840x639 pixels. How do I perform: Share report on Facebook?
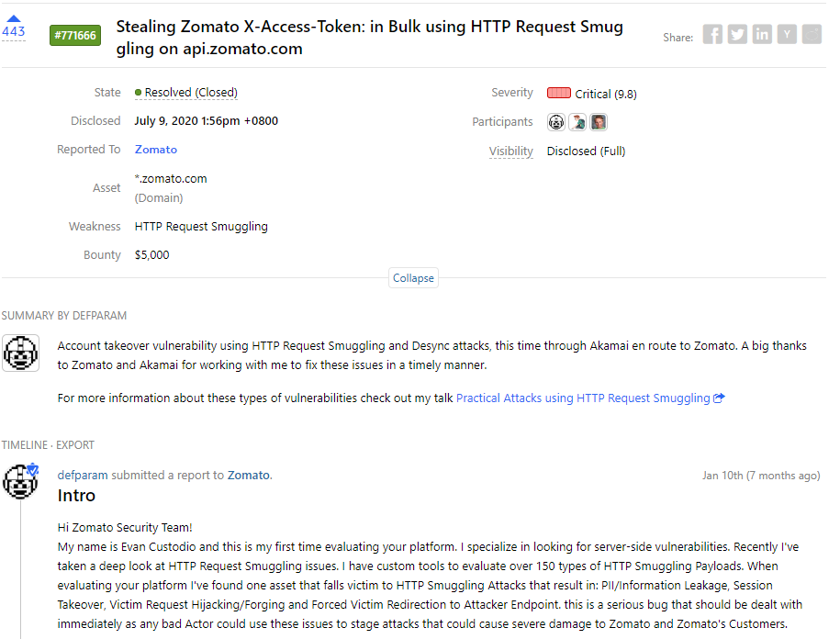click(x=712, y=35)
